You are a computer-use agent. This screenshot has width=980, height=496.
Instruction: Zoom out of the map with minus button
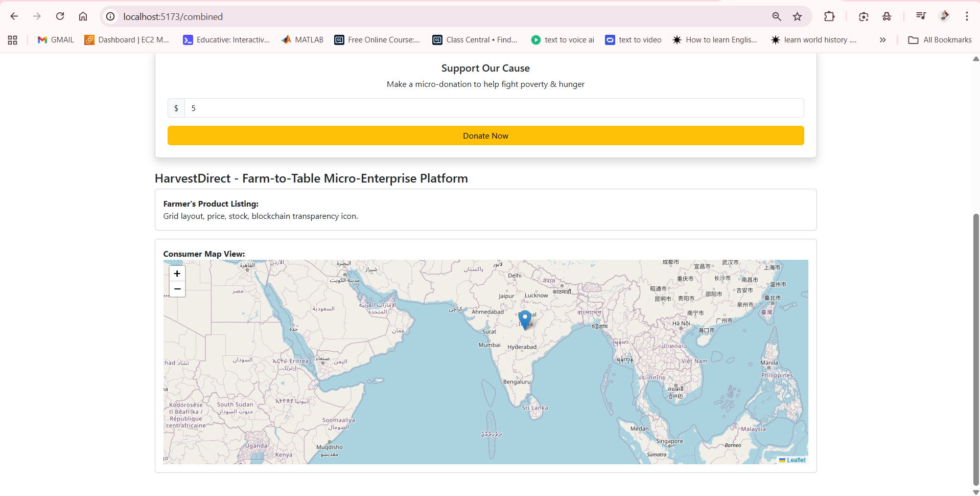pos(177,289)
